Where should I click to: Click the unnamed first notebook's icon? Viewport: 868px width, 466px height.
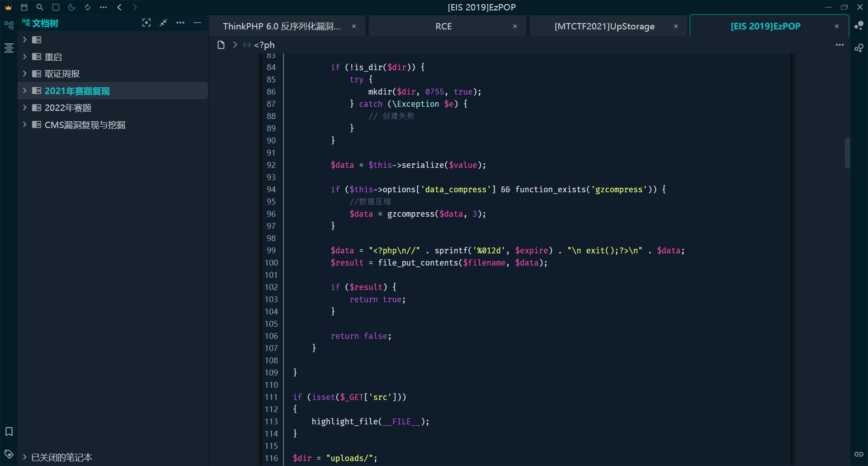coord(37,40)
